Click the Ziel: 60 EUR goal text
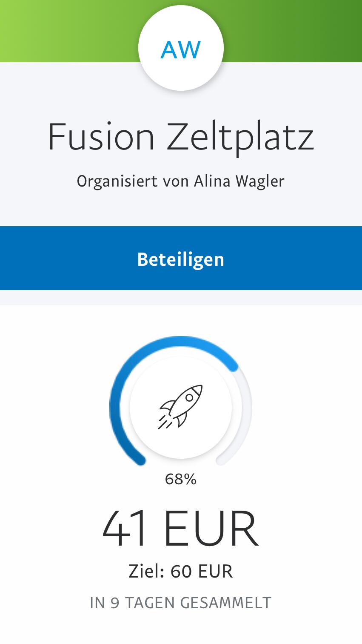Image resolution: width=362 pixels, height=644 pixels. (181, 572)
